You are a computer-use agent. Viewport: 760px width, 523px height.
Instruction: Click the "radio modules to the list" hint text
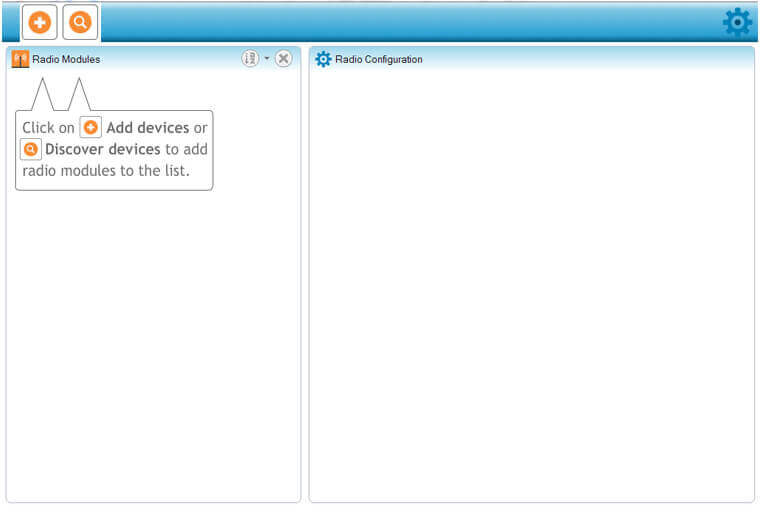105,170
